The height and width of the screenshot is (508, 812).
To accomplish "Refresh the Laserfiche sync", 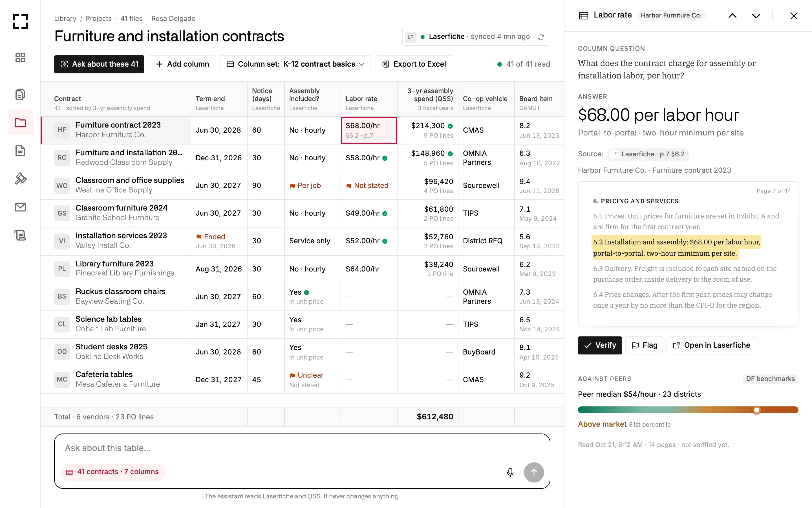I will point(540,37).
